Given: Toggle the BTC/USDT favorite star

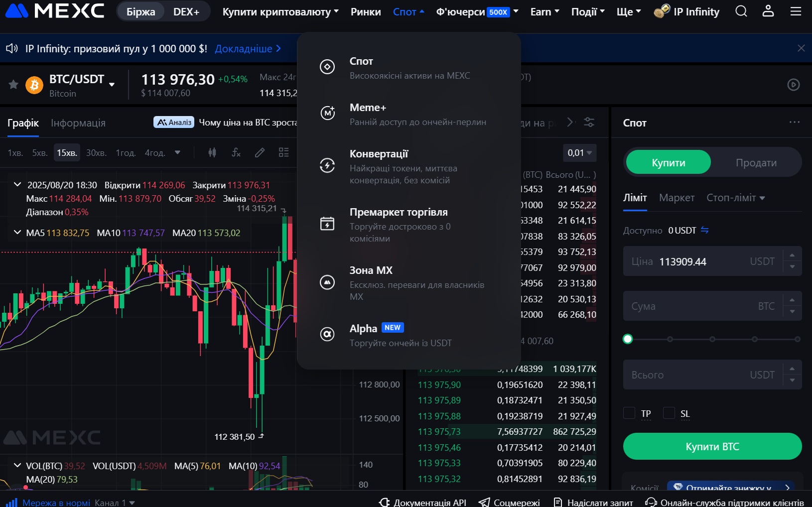Looking at the screenshot, I should (13, 85).
